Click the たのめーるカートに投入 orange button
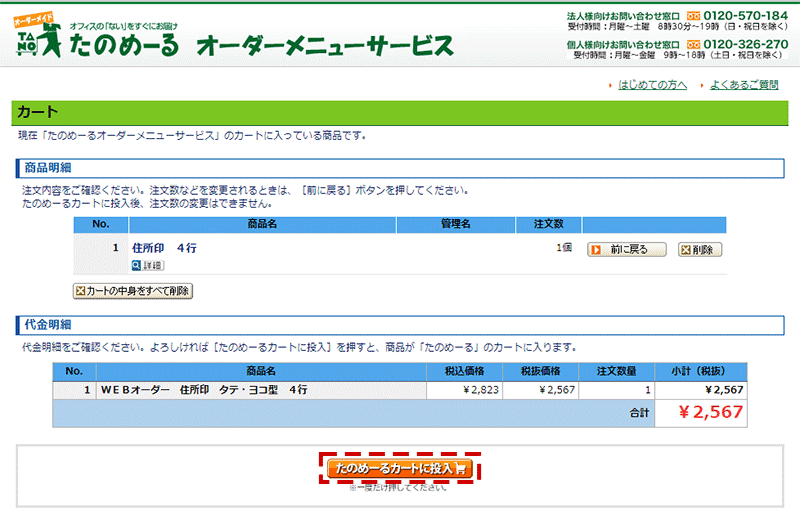 [400, 468]
